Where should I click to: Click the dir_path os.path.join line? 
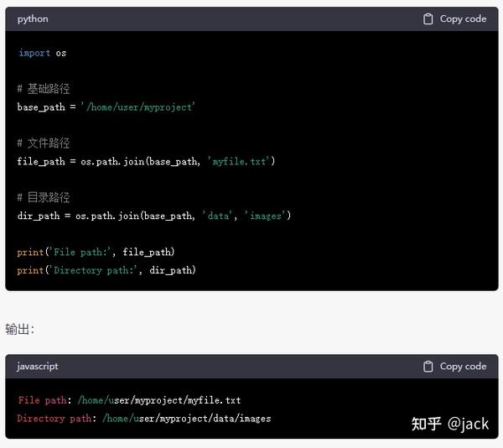click(x=154, y=216)
